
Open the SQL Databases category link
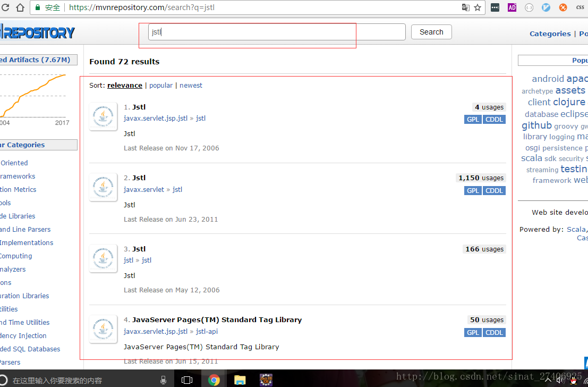(x=30, y=349)
